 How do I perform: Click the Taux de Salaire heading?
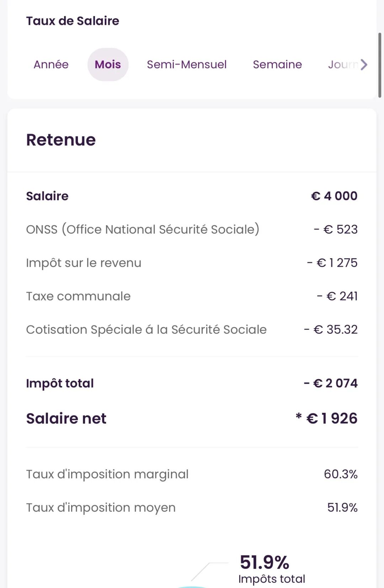[x=73, y=21]
